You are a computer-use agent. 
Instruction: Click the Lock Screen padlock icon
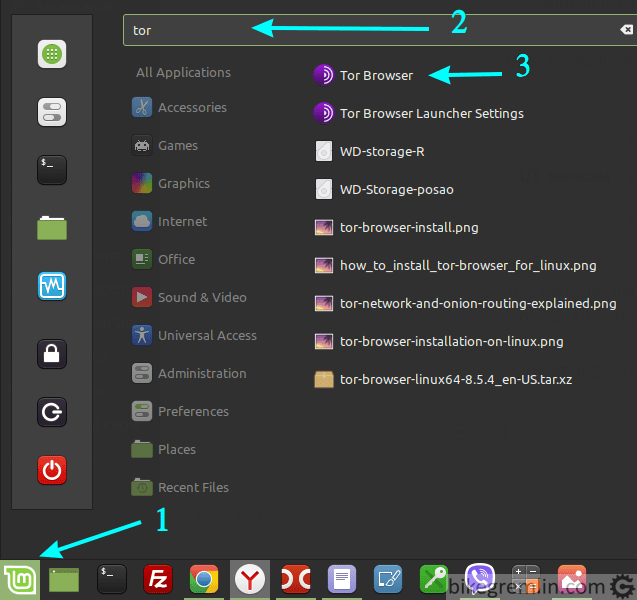(52, 354)
